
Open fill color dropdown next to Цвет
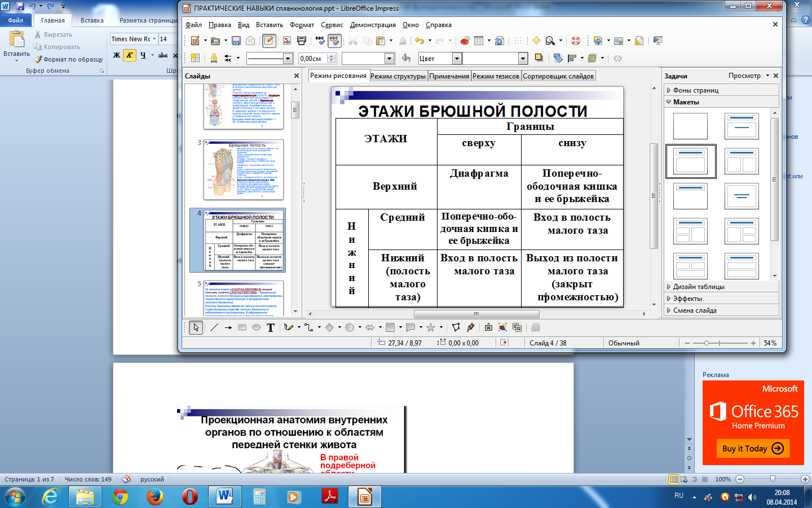(x=523, y=59)
